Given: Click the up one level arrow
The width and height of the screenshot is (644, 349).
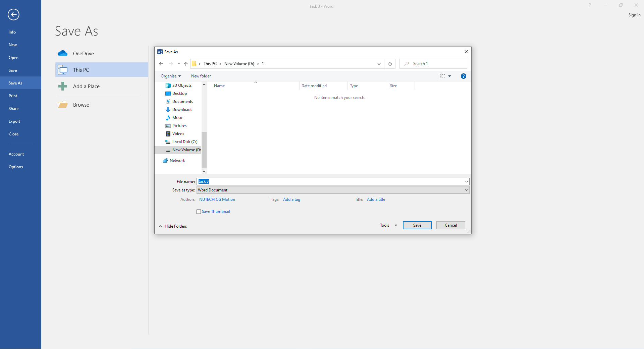Looking at the screenshot, I should pyautogui.click(x=186, y=64).
